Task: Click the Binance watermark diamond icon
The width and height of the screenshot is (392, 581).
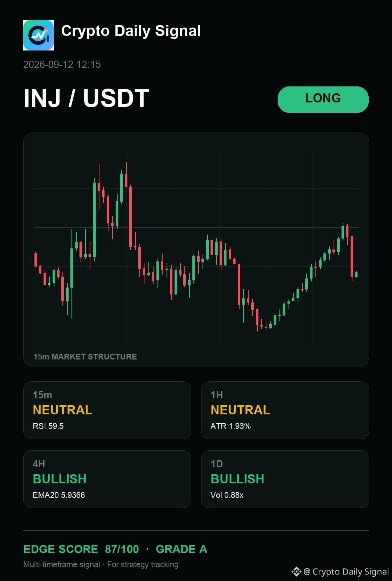Action: click(x=297, y=572)
